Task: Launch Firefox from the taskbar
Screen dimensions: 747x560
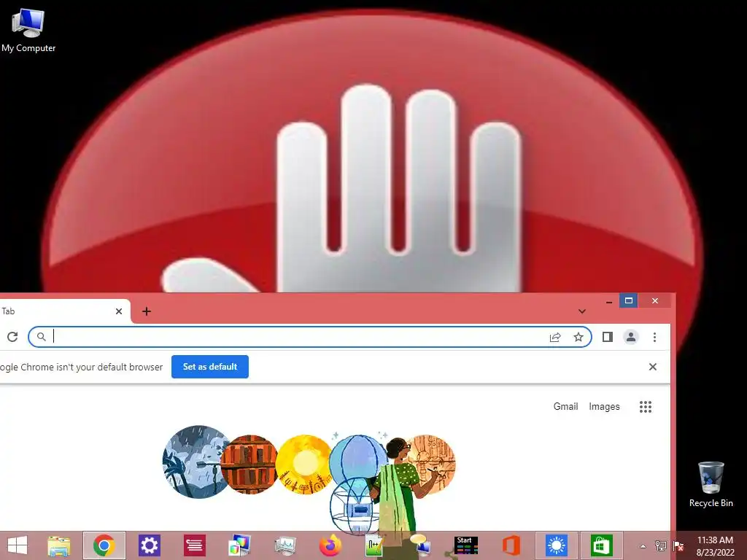Action: 330,545
